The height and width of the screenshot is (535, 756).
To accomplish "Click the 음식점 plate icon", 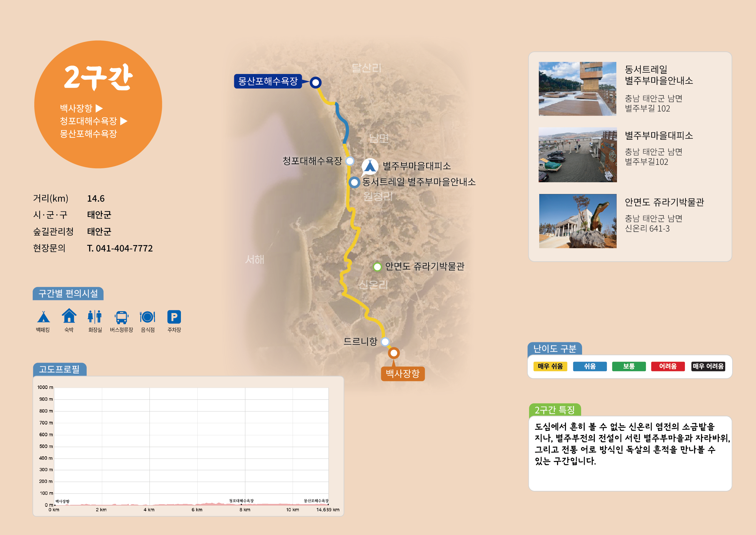I will tap(148, 317).
